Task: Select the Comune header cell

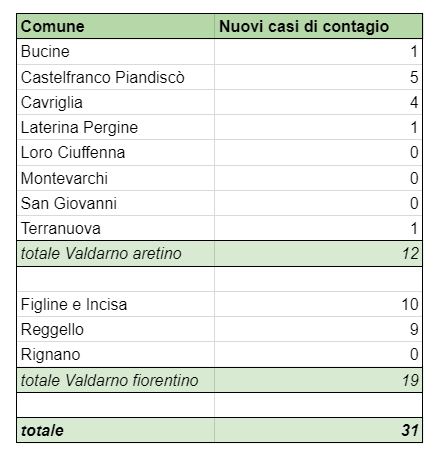Action: coord(115,26)
